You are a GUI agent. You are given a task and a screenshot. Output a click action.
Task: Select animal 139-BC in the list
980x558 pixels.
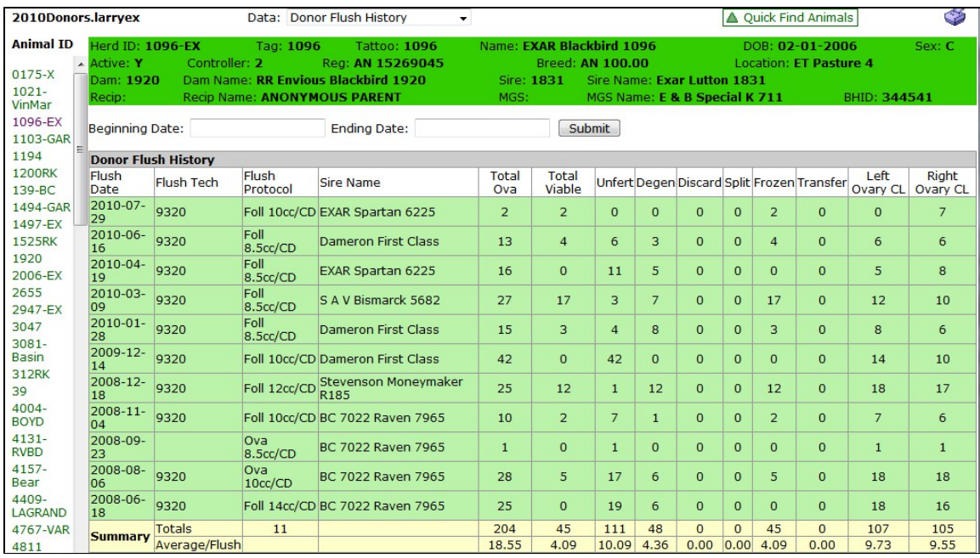(33, 190)
